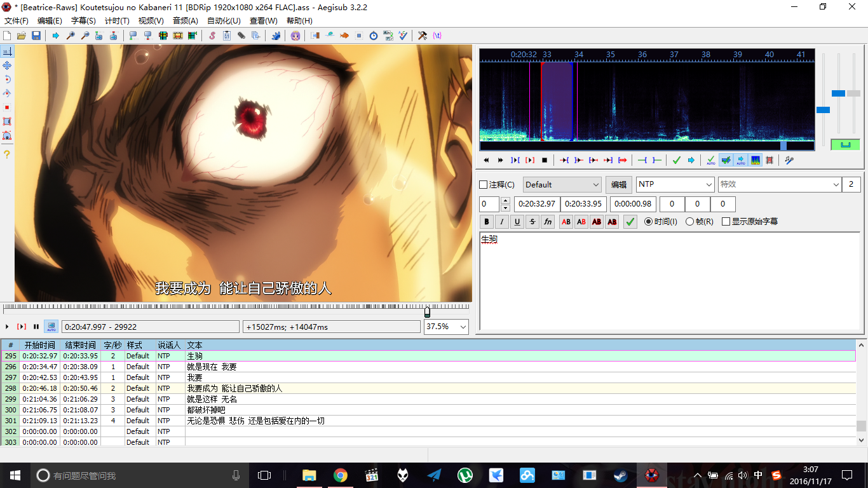Click the video seek bar handle
The height and width of the screenshot is (488, 868).
tap(427, 312)
